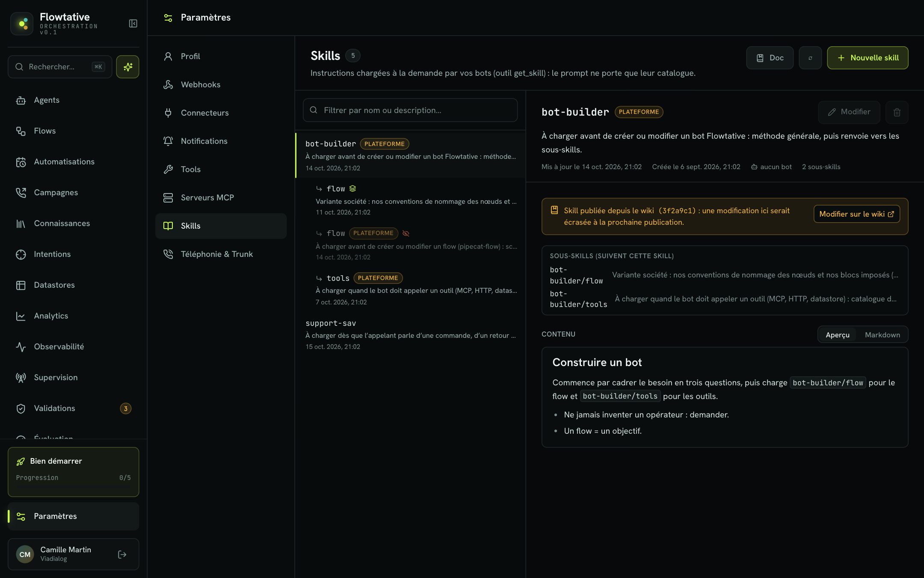Open Tools settings

click(x=221, y=170)
